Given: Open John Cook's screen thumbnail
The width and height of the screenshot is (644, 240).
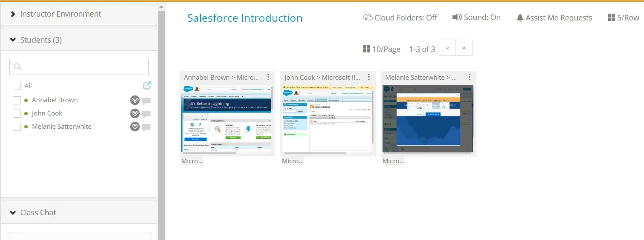Looking at the screenshot, I should click(328, 119).
